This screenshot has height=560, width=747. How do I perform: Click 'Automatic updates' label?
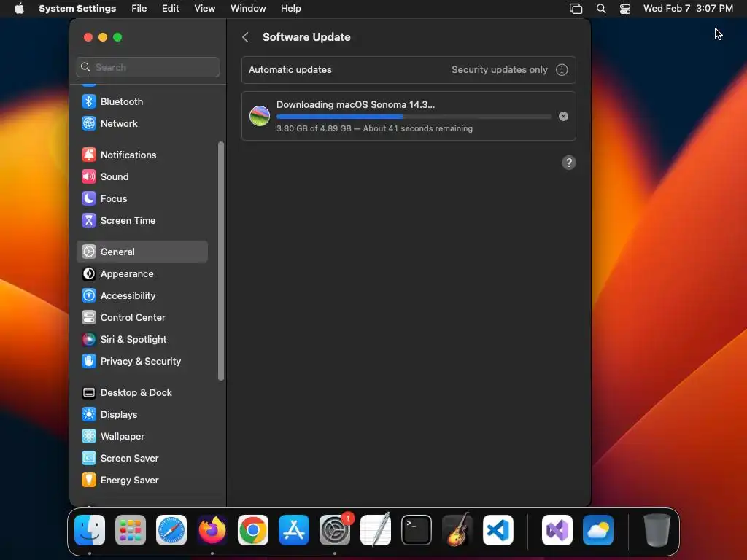point(290,69)
